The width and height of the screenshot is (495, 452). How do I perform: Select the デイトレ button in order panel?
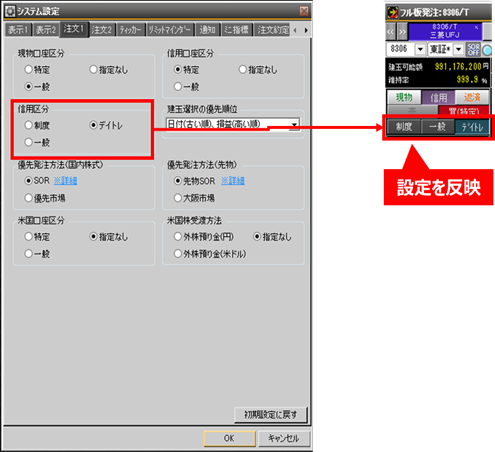pyautogui.click(x=472, y=127)
